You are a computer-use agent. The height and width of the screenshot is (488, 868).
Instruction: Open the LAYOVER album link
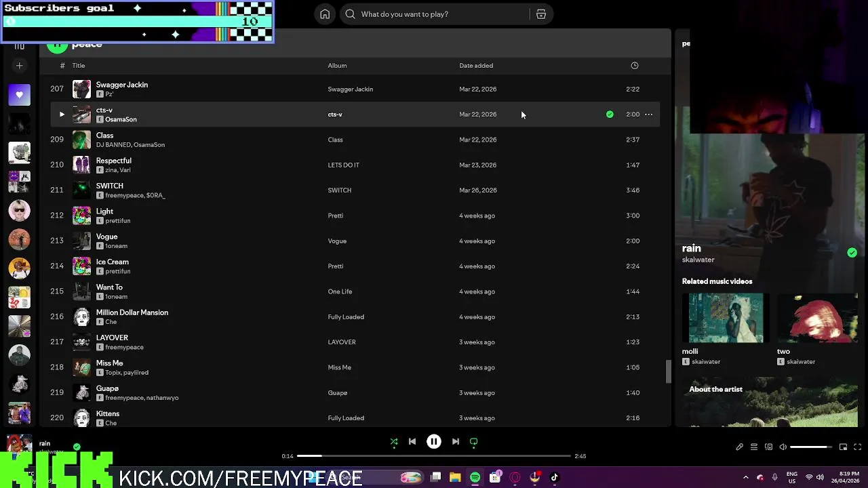[342, 342]
